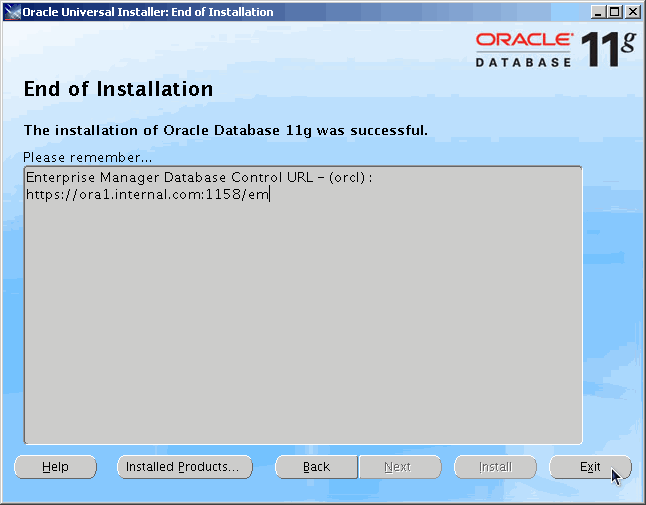
Task: Click the Exit button
Action: point(590,467)
